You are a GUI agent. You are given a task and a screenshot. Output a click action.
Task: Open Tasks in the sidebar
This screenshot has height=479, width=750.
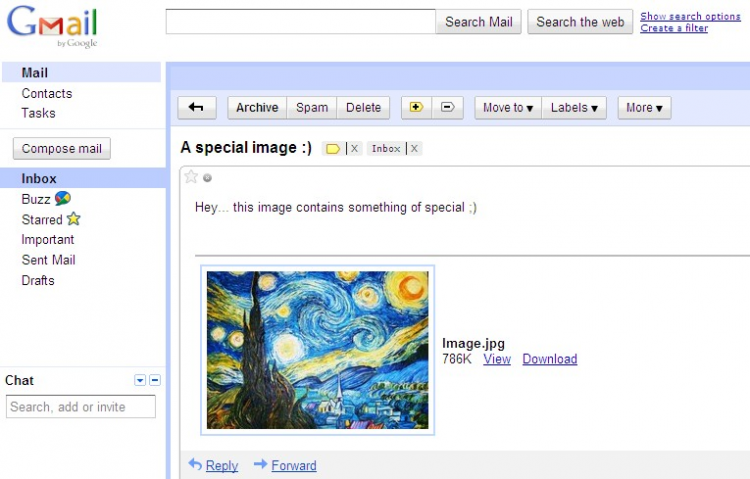(x=38, y=113)
